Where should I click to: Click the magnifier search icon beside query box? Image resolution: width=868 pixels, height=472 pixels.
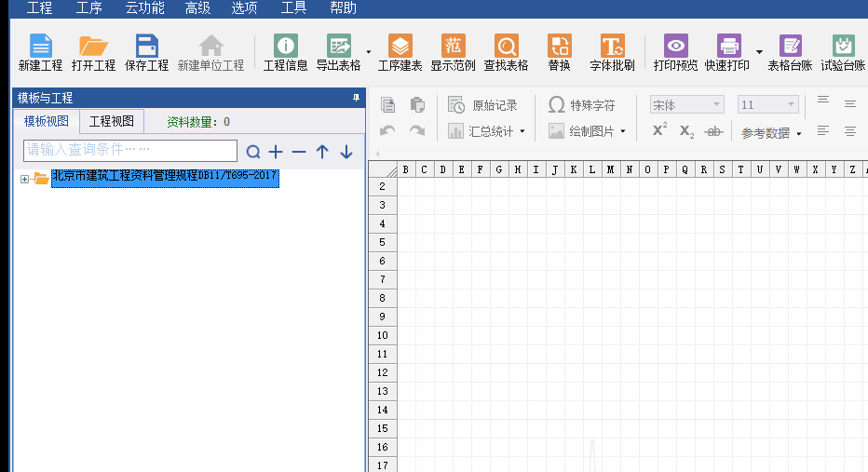(x=252, y=152)
